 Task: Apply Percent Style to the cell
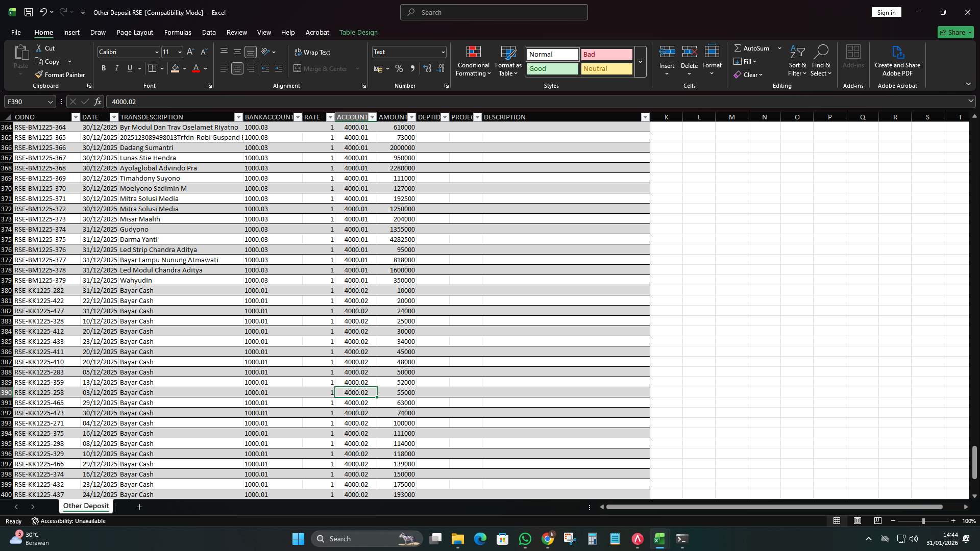point(399,68)
